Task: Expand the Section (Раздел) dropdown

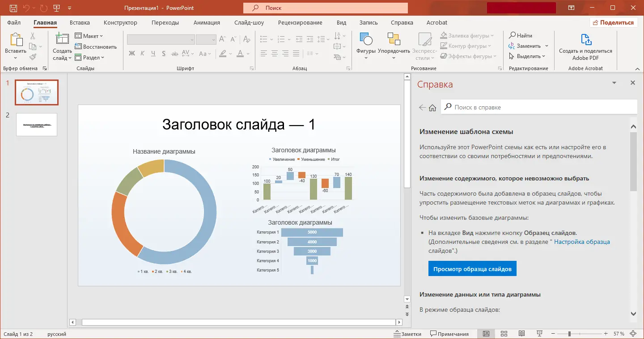Action: pyautogui.click(x=89, y=57)
